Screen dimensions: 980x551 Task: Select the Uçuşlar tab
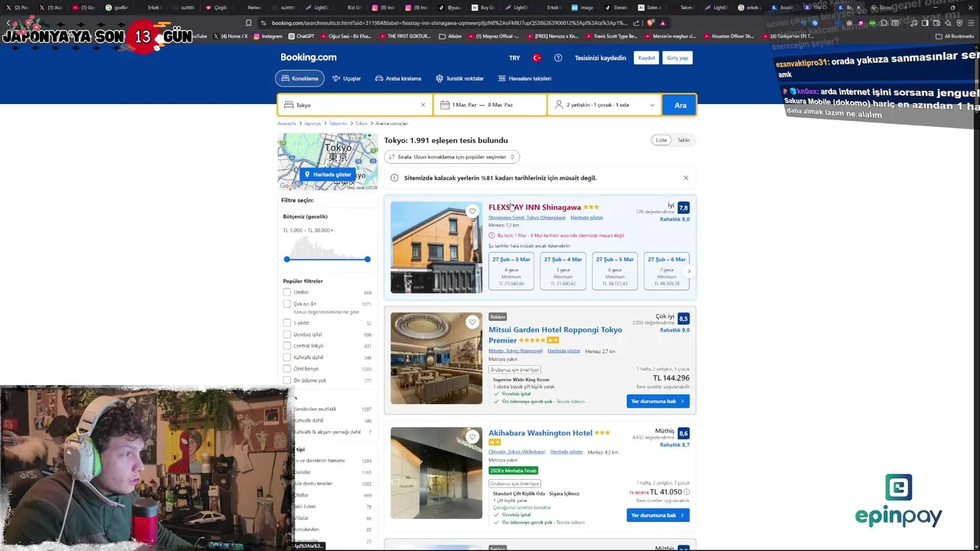(346, 78)
